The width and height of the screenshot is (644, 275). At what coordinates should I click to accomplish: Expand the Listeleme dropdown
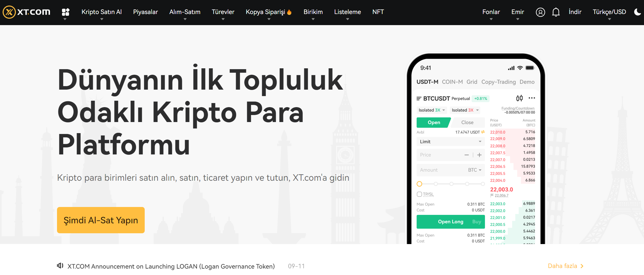[348, 12]
